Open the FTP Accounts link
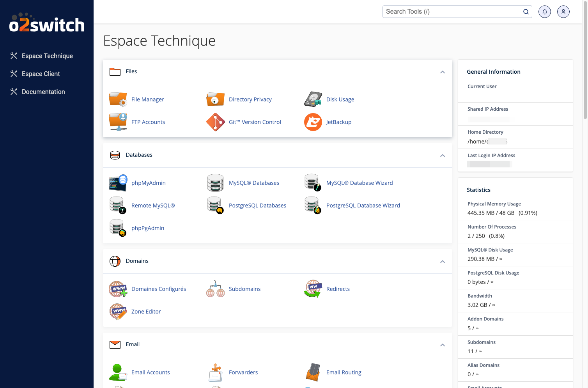Screen dimensions: 588x388 (x=148, y=122)
